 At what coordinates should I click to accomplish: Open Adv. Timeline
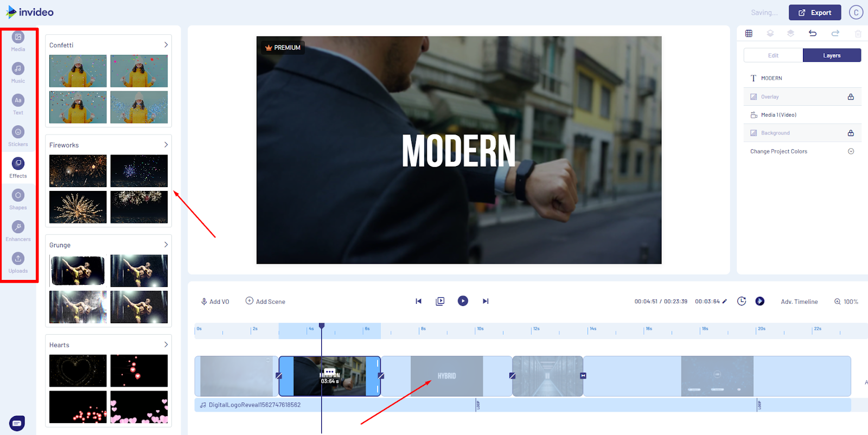click(x=799, y=302)
